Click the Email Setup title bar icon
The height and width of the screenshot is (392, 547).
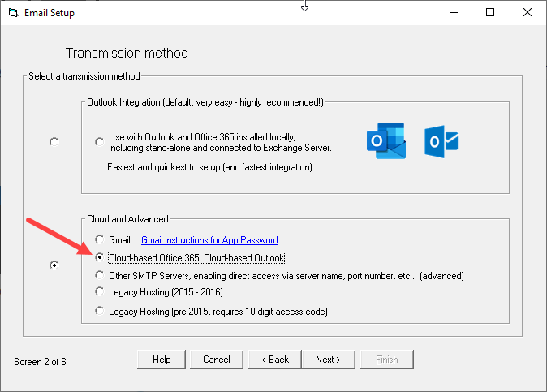(13, 13)
